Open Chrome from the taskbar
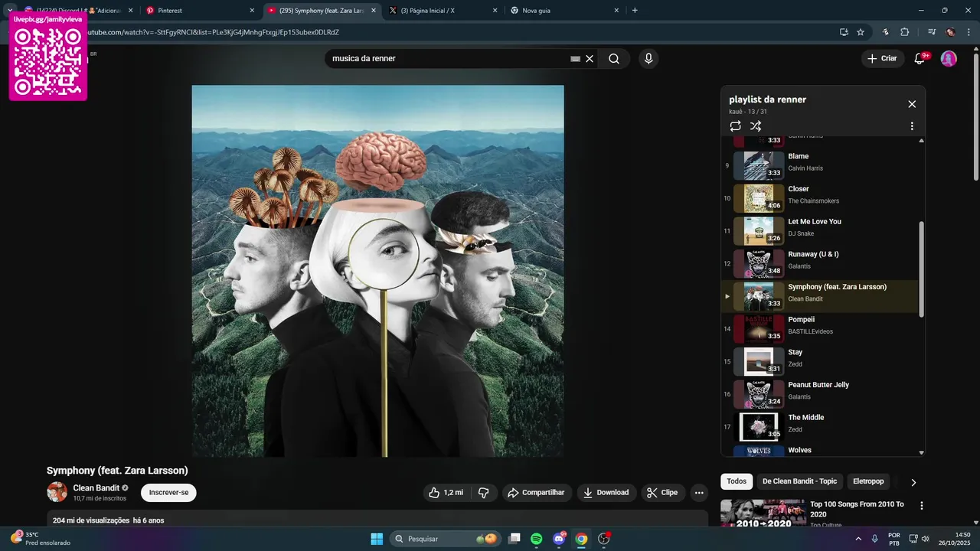980x551 pixels. (x=581, y=539)
